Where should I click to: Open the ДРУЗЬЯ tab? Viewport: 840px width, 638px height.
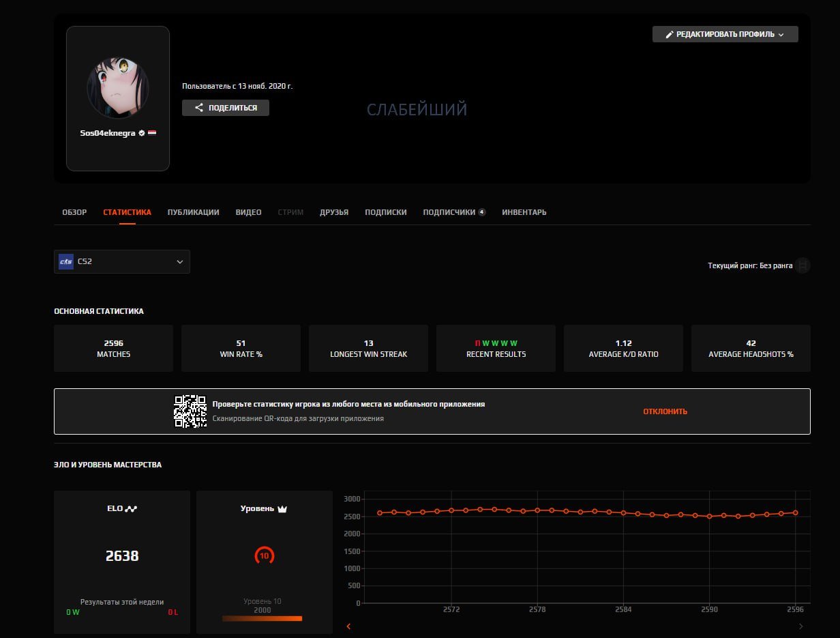pos(335,212)
